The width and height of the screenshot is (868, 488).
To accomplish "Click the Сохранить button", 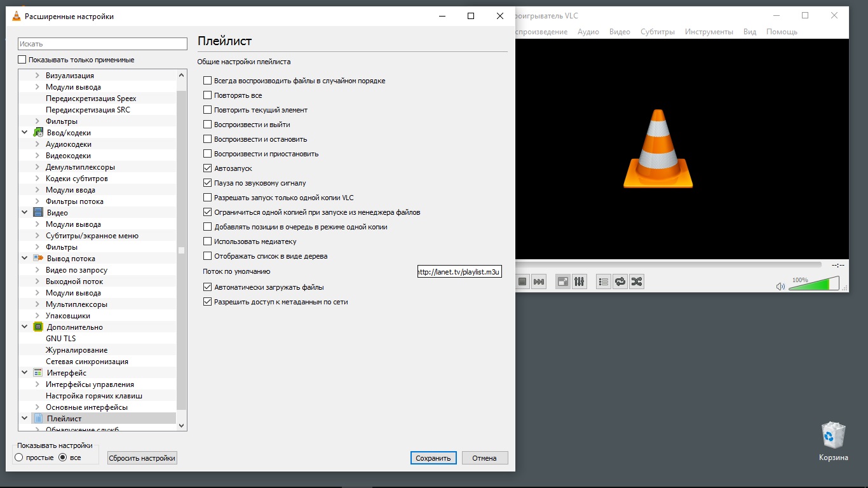I will (x=433, y=458).
